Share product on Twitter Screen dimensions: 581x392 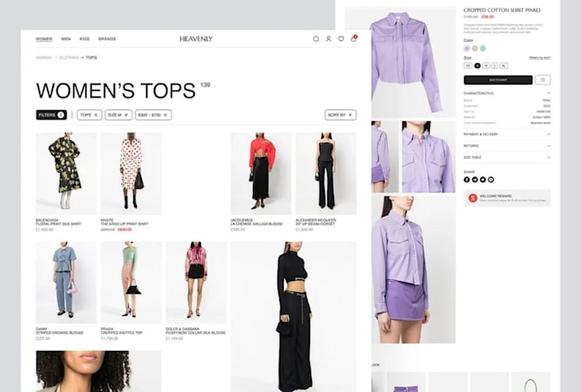483,179
